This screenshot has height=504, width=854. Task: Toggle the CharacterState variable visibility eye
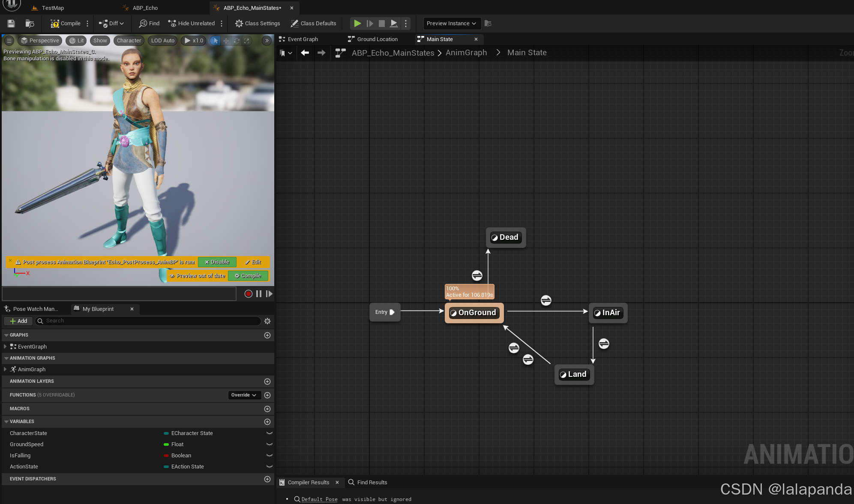(270, 433)
